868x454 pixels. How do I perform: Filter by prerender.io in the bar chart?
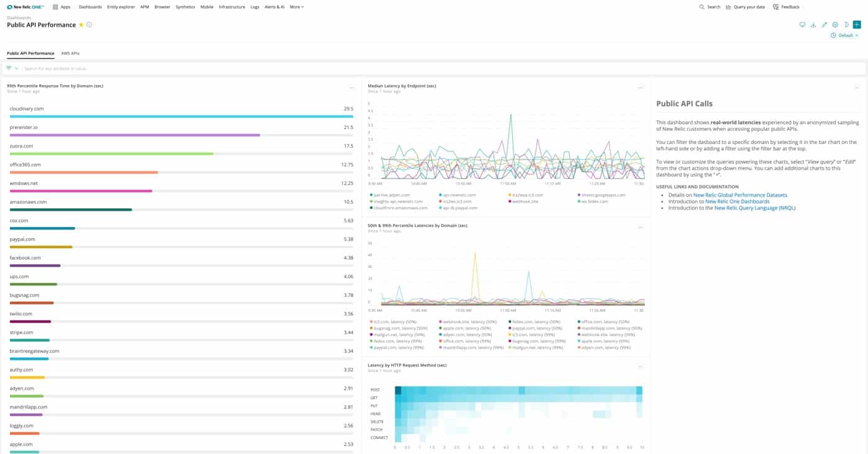(x=181, y=130)
